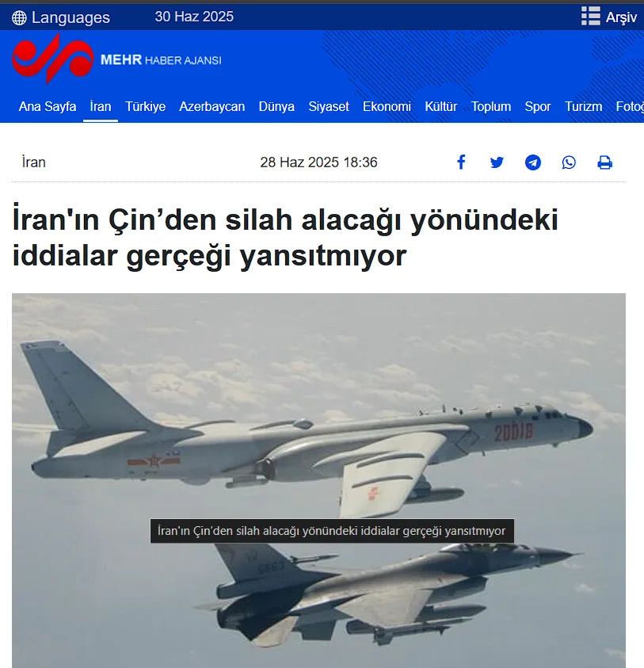
Task: Select the Kültür menu item
Action: 441,106
